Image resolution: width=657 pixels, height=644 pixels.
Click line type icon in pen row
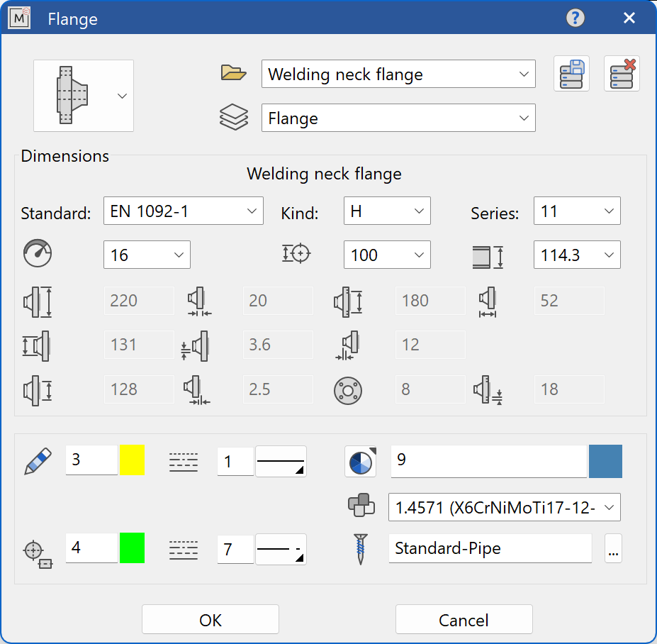coord(184,462)
